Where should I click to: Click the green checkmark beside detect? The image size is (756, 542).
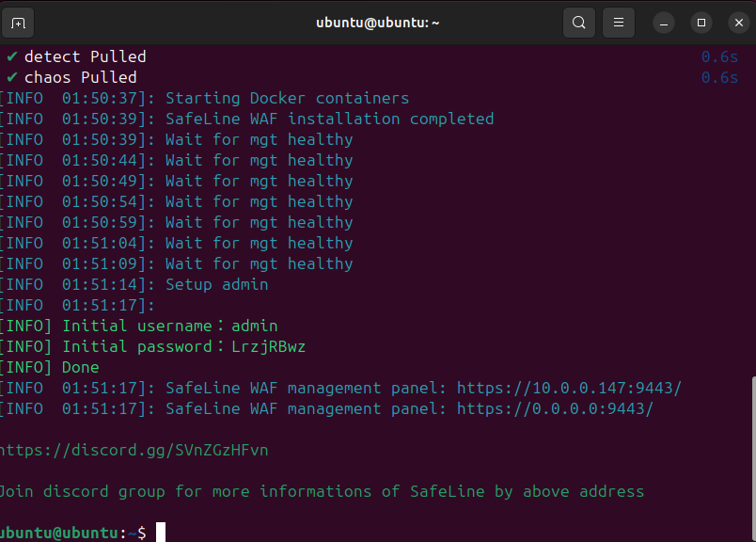point(12,57)
